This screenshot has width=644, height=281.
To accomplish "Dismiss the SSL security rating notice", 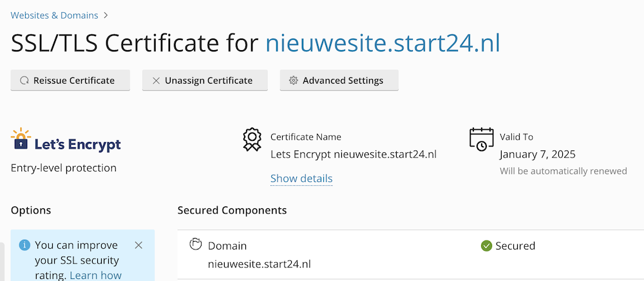I will pyautogui.click(x=138, y=245).
